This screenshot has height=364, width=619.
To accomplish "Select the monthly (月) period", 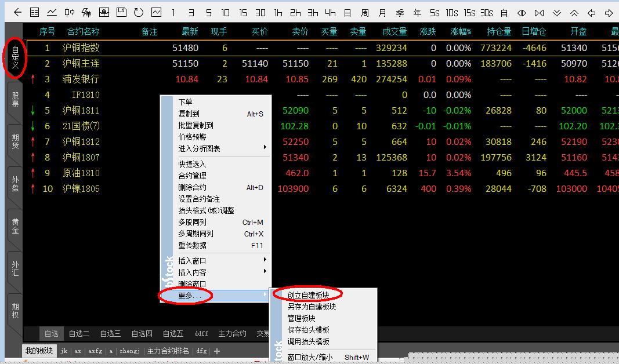I will click(382, 13).
